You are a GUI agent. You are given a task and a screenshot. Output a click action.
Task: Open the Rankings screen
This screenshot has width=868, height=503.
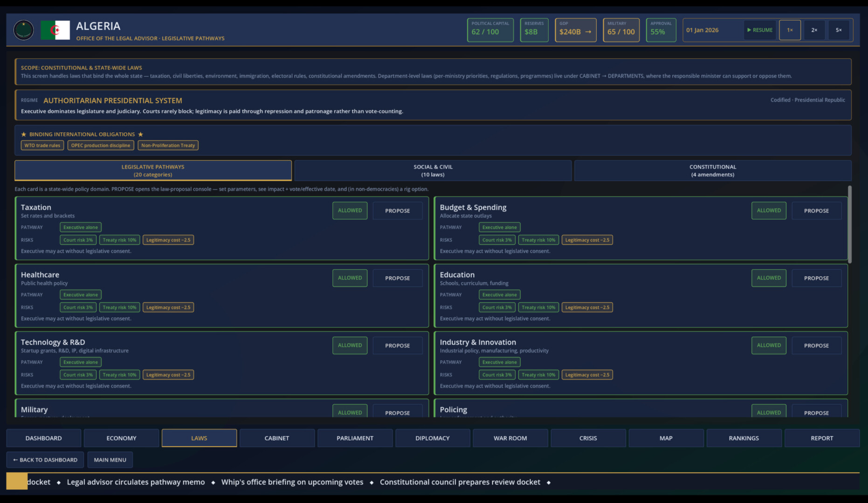point(744,438)
